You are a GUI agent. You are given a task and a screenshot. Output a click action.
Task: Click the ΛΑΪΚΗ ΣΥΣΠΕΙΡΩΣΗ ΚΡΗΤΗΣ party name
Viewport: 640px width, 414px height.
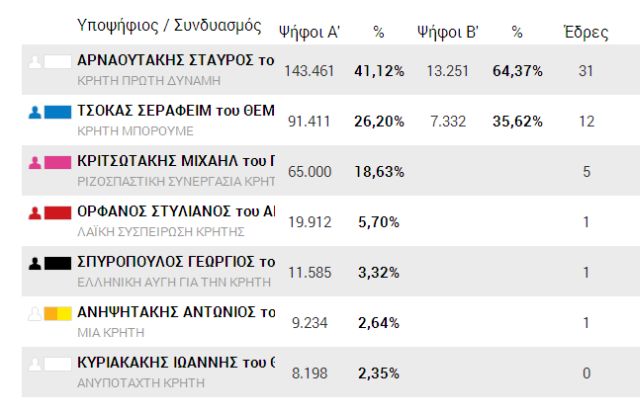coord(160,231)
